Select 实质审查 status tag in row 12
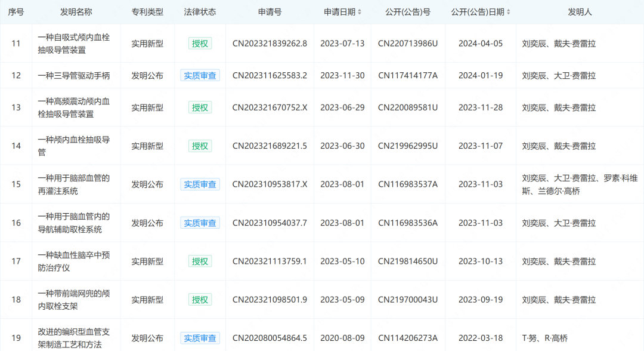The height and width of the screenshot is (351, 644). pos(200,75)
